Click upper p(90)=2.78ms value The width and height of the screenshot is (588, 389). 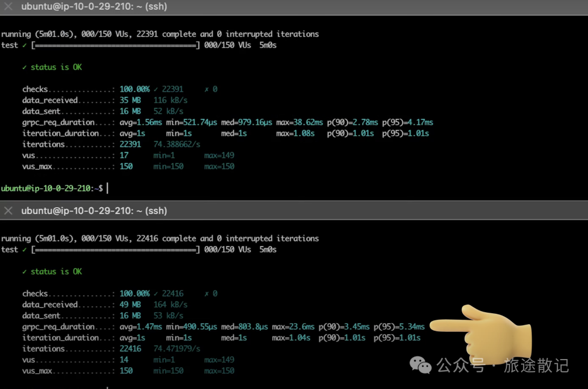pyautogui.click(x=352, y=122)
